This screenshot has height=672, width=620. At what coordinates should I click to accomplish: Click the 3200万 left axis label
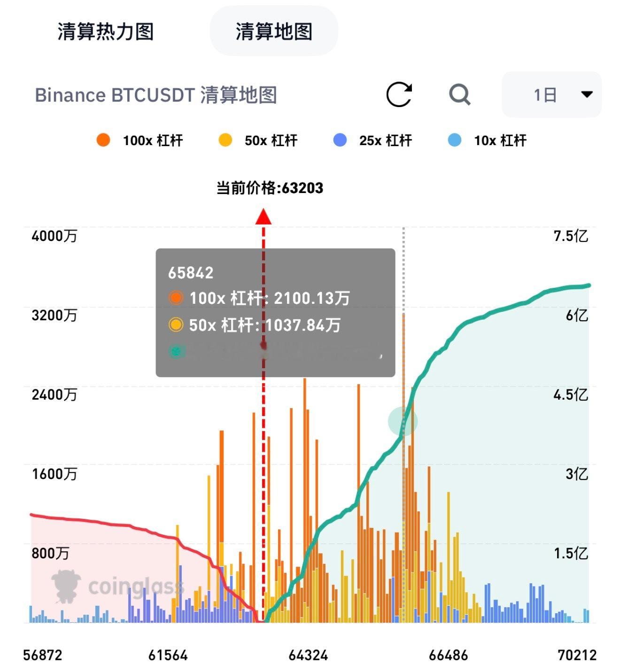(x=54, y=315)
